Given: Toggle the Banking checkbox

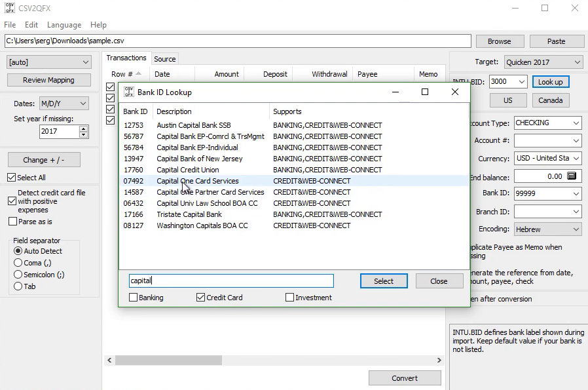Looking at the screenshot, I should (133, 298).
